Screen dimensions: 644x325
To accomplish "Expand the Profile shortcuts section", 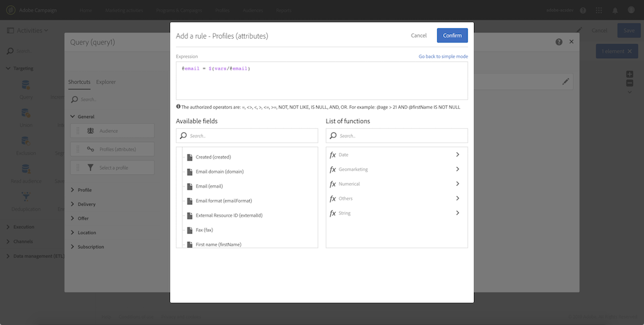I will [x=73, y=190].
